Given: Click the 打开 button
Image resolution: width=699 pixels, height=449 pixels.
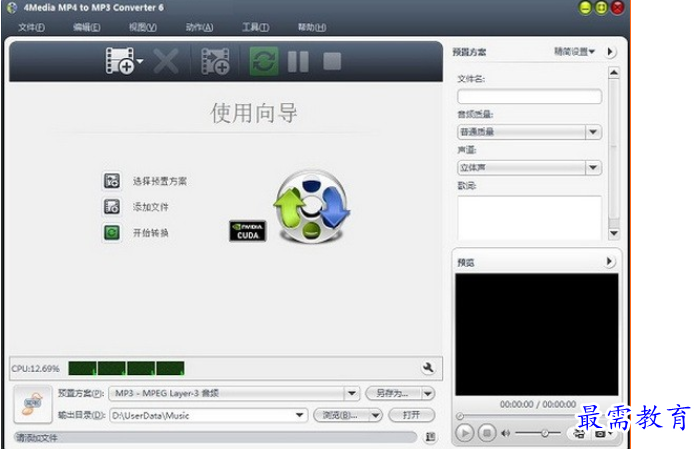Looking at the screenshot, I should (x=411, y=416).
